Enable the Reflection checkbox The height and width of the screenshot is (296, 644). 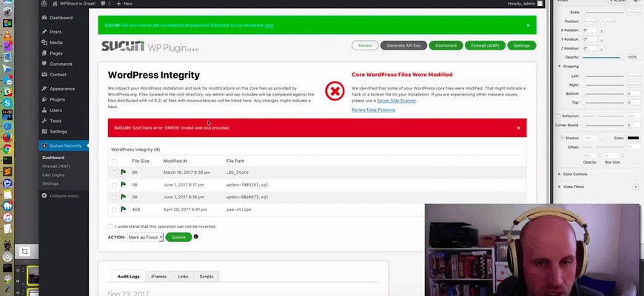click(x=559, y=116)
